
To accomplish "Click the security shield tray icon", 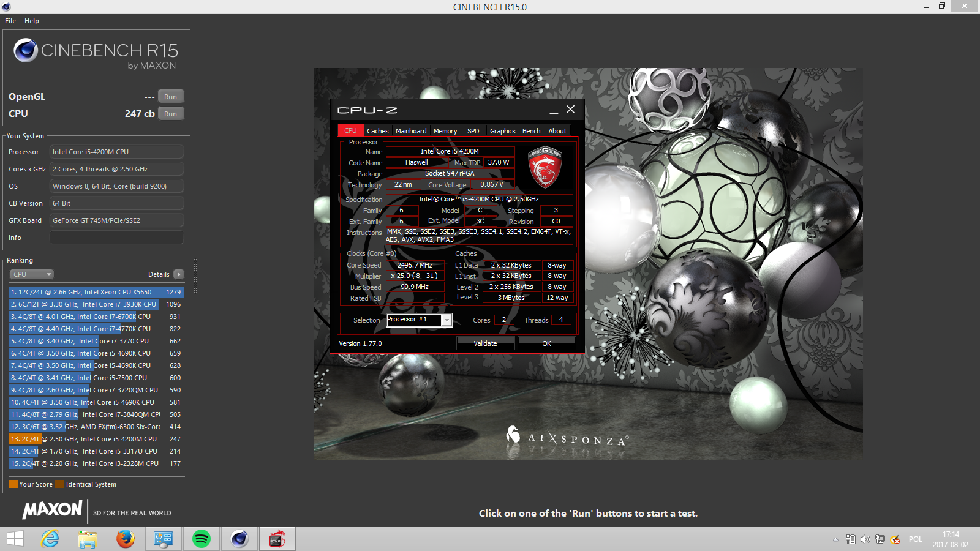I will click(895, 539).
